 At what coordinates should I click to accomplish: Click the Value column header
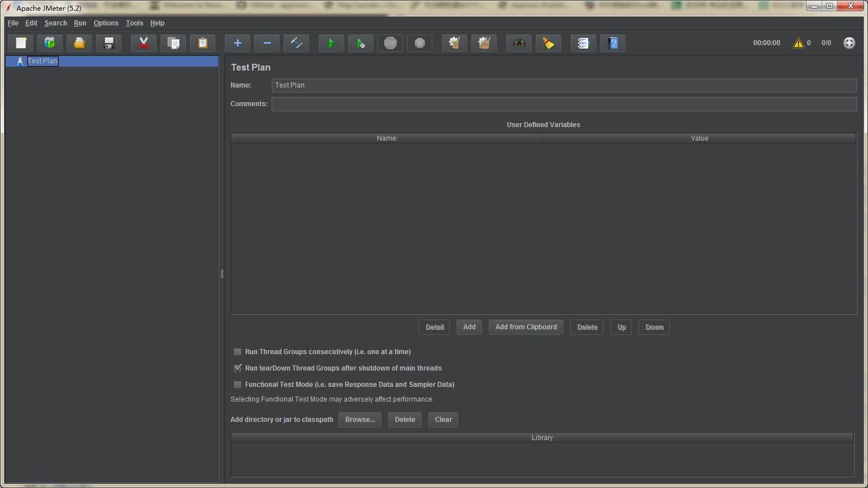700,138
